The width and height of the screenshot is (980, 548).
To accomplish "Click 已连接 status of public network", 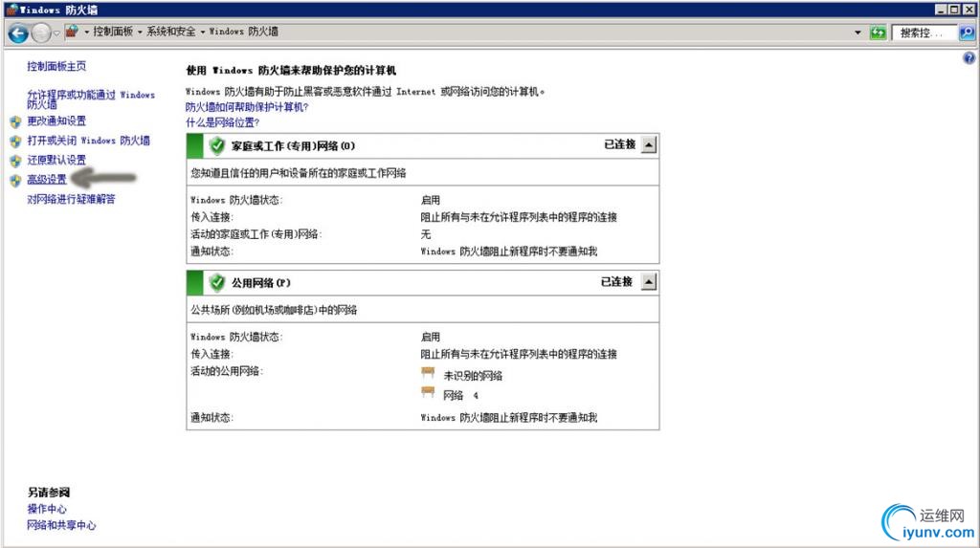I will click(617, 281).
